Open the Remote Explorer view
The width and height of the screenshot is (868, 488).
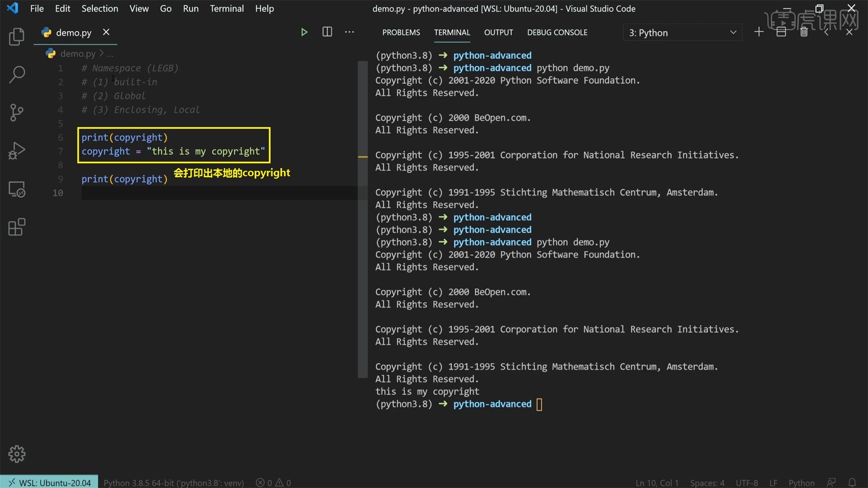(x=17, y=189)
